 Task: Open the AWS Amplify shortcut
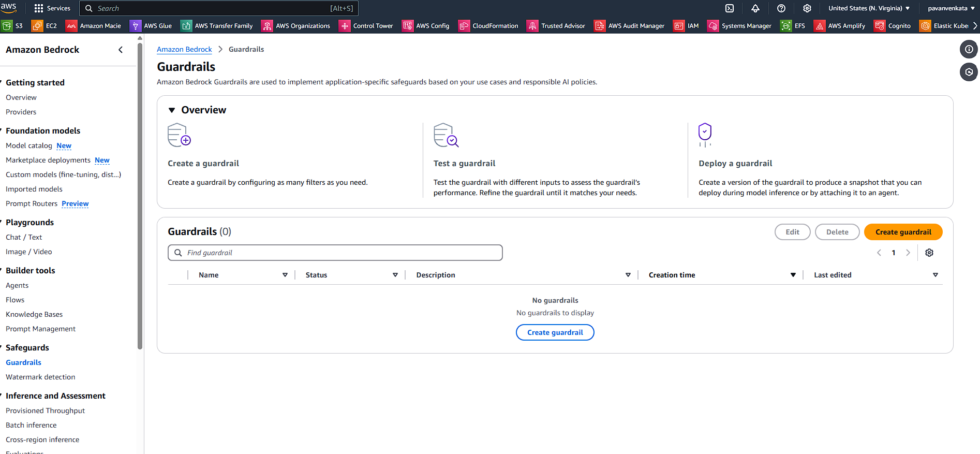pyautogui.click(x=840, y=26)
